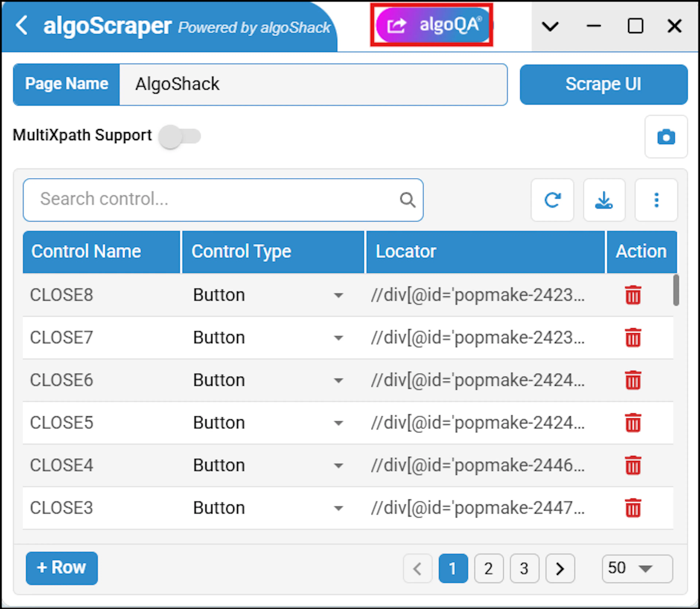The height and width of the screenshot is (609, 700).
Task: Capture a screenshot with the camera icon
Action: 666,137
